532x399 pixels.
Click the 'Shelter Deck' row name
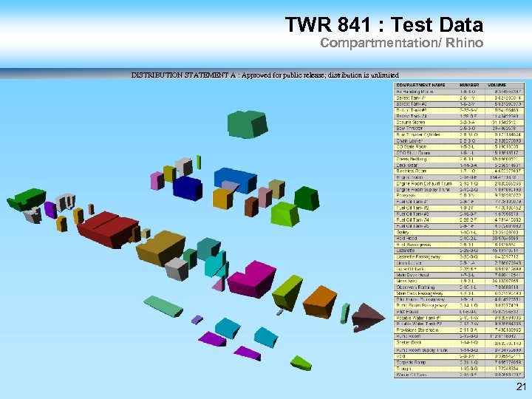(409, 343)
